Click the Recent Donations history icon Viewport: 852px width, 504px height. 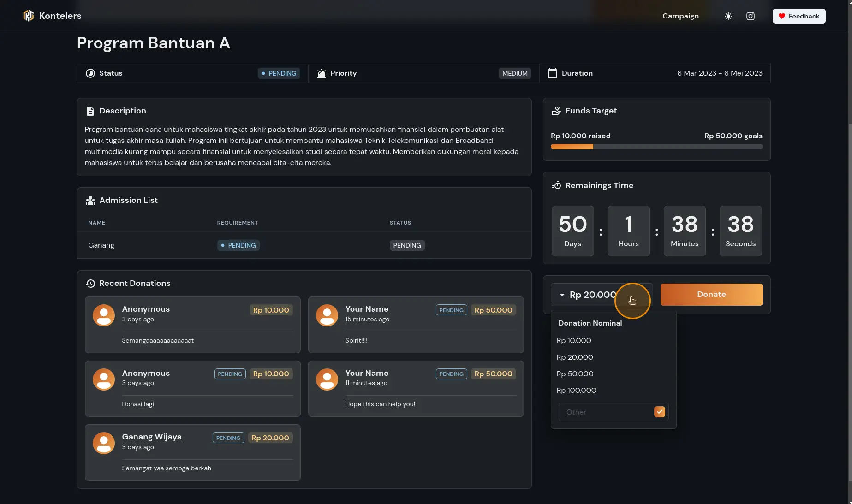pyautogui.click(x=90, y=284)
